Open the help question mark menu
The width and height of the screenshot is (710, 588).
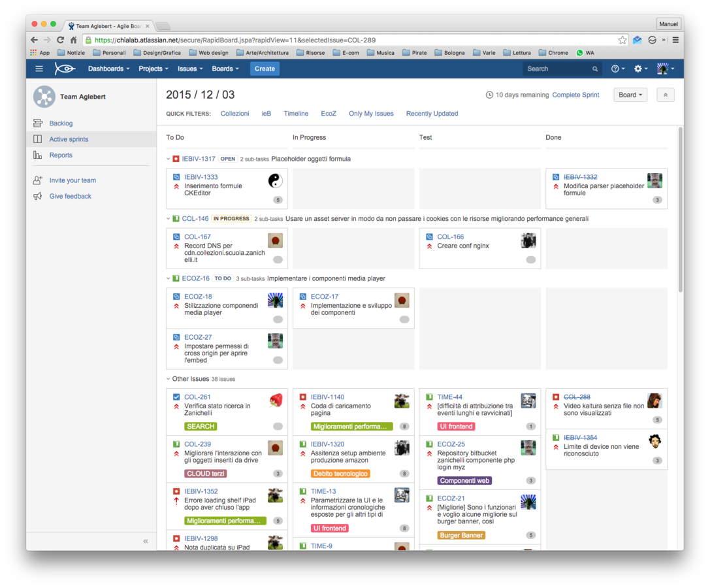pyautogui.click(x=618, y=69)
